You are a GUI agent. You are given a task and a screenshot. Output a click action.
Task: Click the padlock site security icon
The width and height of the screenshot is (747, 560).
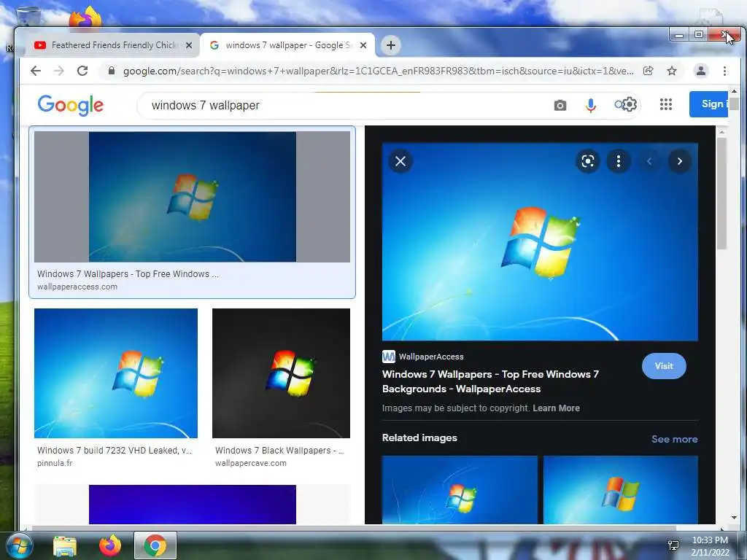[x=112, y=71]
